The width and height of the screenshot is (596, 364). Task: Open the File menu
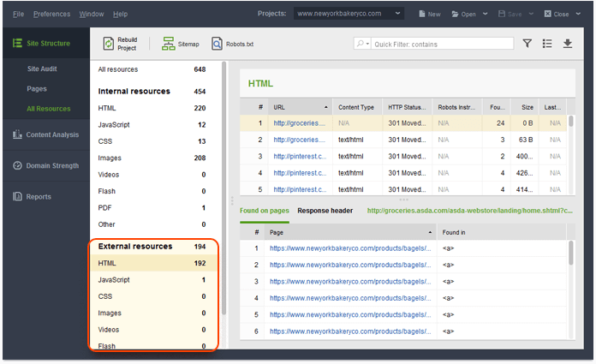[18, 14]
